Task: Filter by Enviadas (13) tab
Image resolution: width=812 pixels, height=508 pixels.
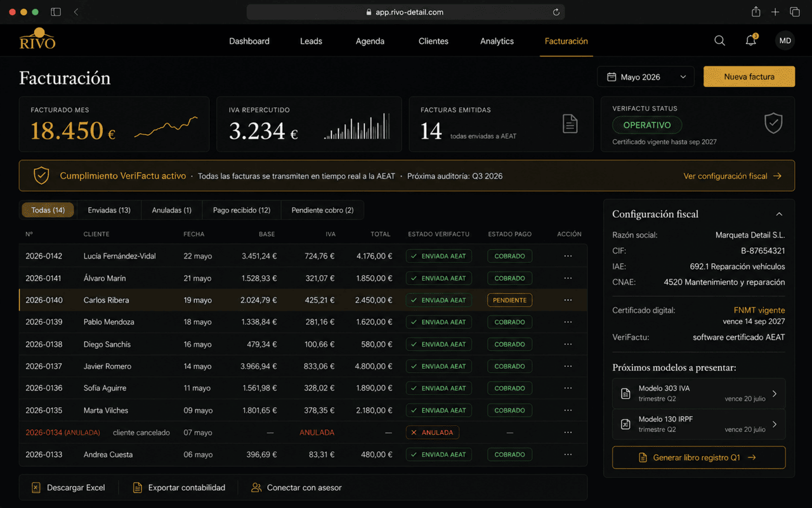Action: click(x=109, y=210)
